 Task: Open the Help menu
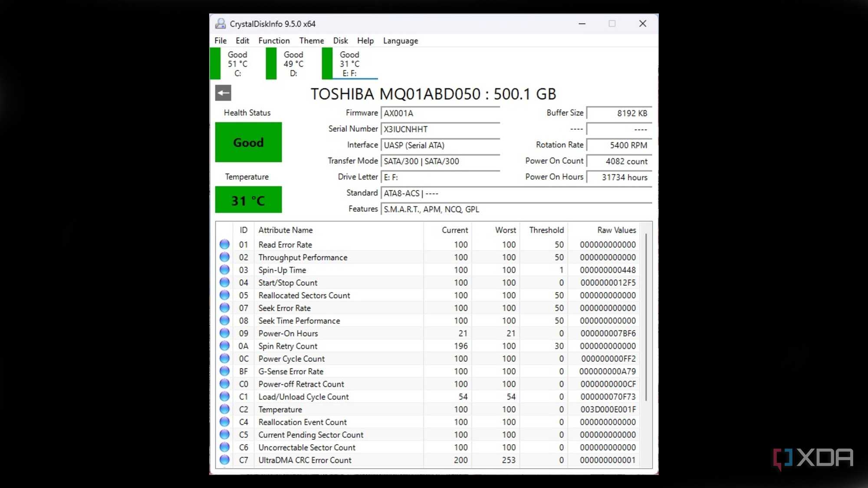click(x=365, y=40)
